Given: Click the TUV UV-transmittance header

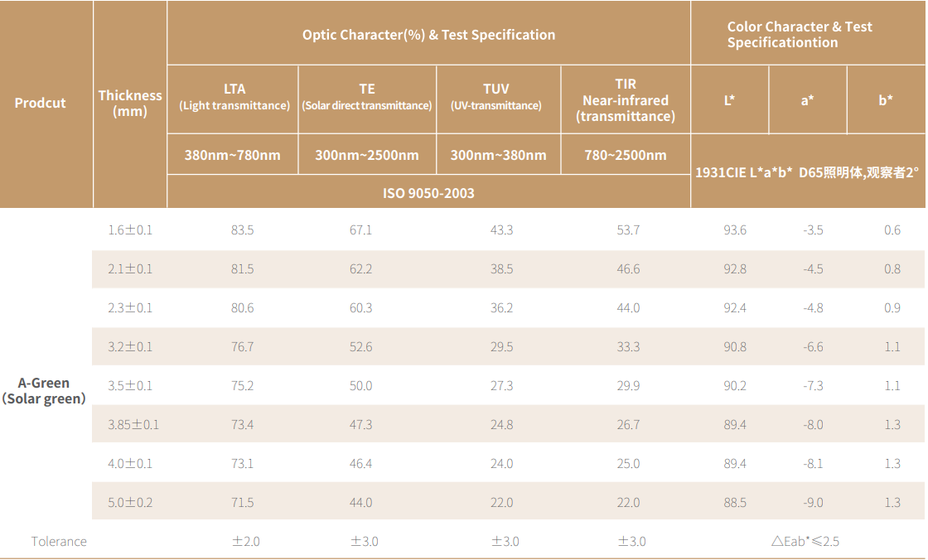Looking at the screenshot, I should (495, 97).
